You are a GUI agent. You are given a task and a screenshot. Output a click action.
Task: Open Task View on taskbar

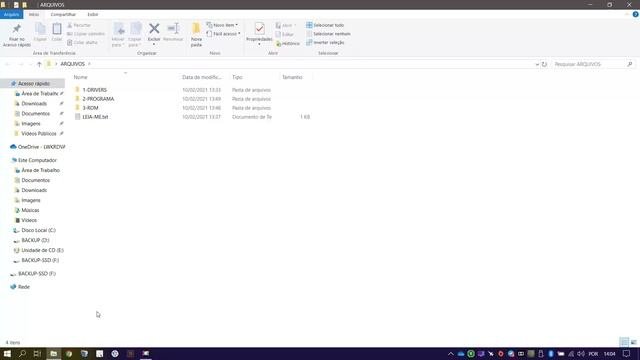pyautogui.click(x=38, y=353)
